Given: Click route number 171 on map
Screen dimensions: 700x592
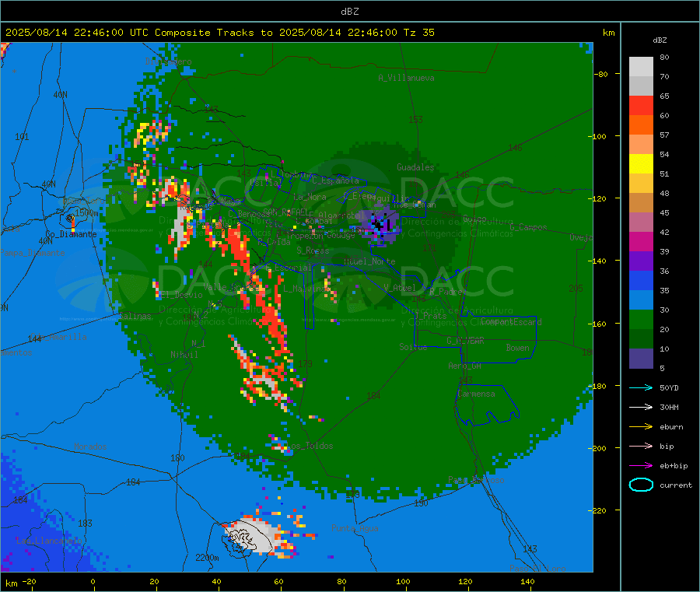Looking at the screenshot, I should pyautogui.click(x=429, y=247).
